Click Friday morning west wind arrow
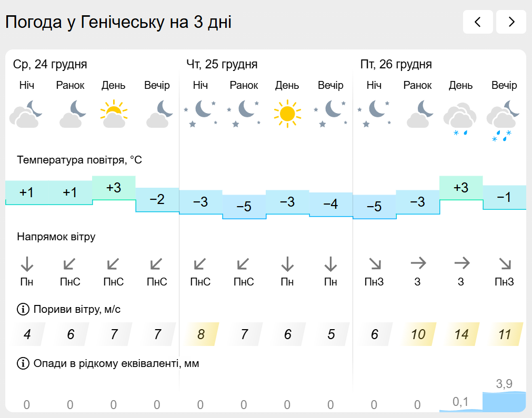The image size is (532, 418). point(417,262)
